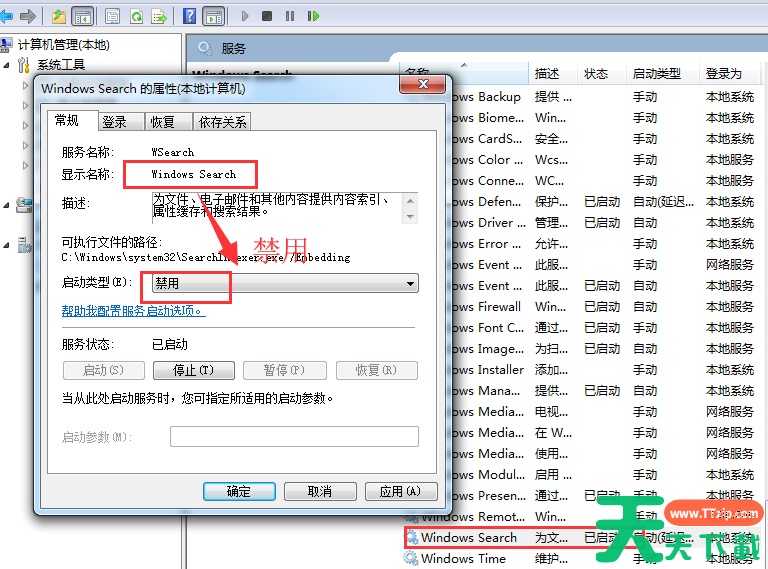
Task: Click the forward navigation arrow in toolbar
Action: 28,16
